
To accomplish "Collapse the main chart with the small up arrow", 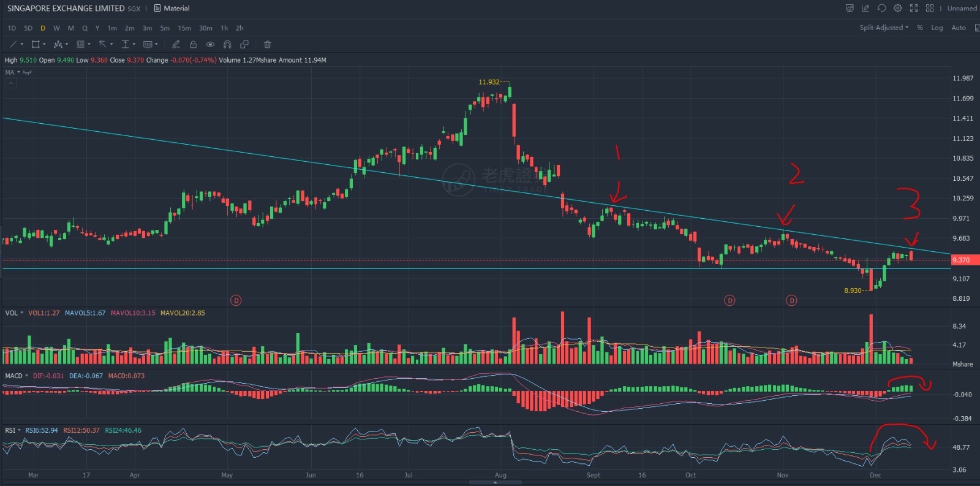I will pyautogui.click(x=10, y=83).
